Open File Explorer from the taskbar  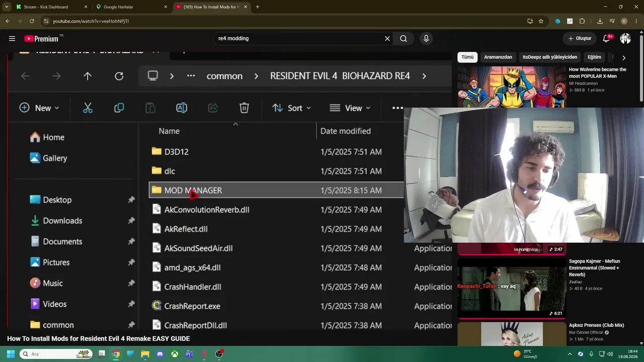coord(145,354)
